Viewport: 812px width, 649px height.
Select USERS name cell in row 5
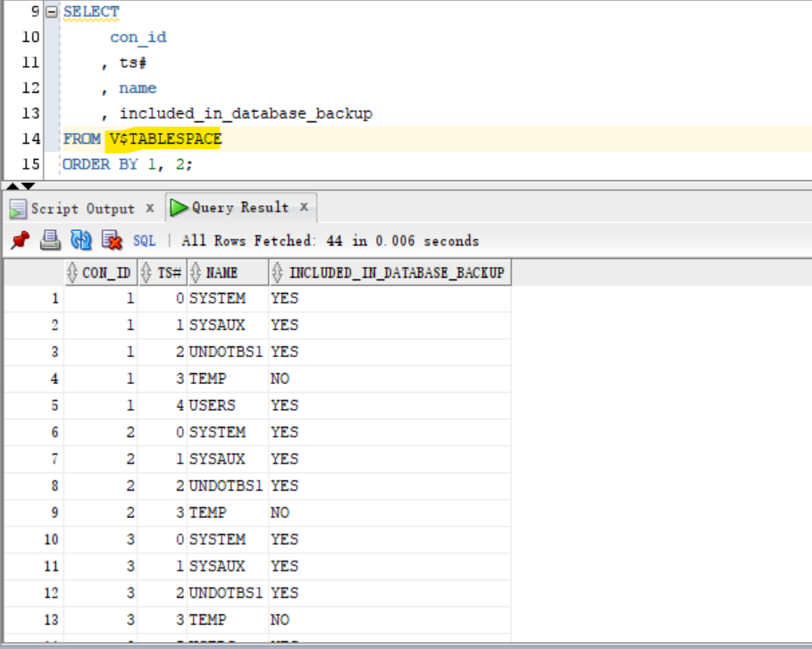(228, 405)
